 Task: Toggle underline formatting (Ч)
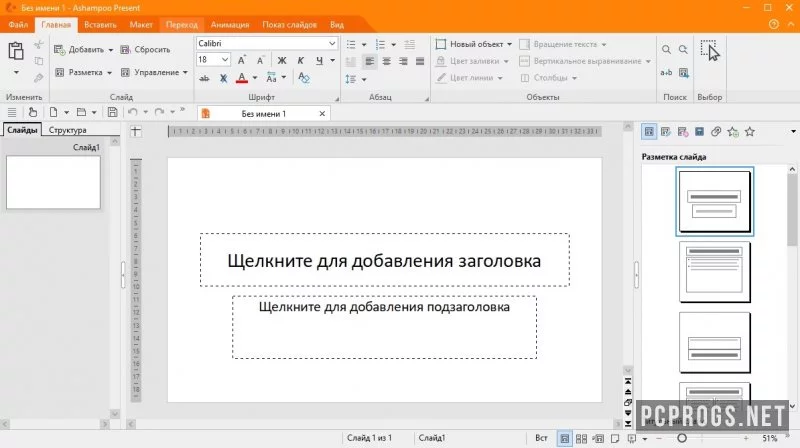pyautogui.click(x=319, y=60)
